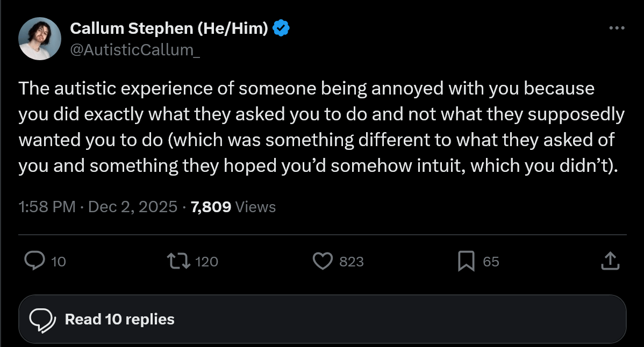The image size is (644, 347).
Task: Click the like count 823
Action: tap(352, 262)
